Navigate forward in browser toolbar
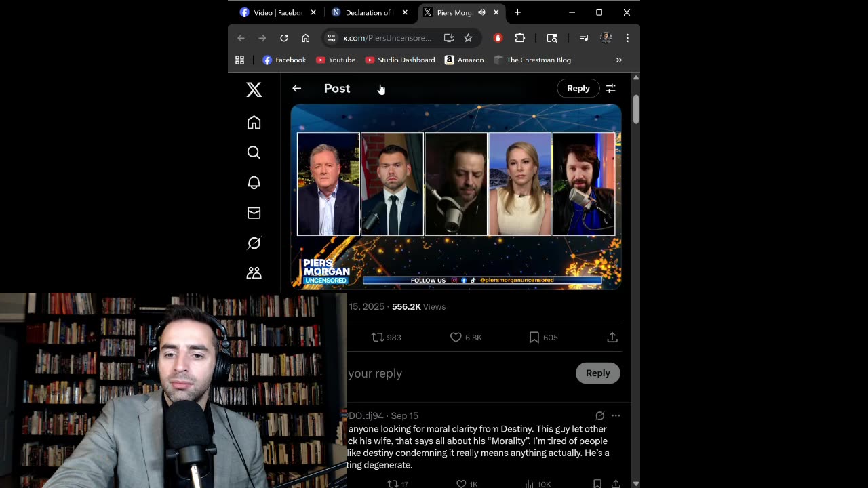The height and width of the screenshot is (488, 868). pyautogui.click(x=262, y=38)
